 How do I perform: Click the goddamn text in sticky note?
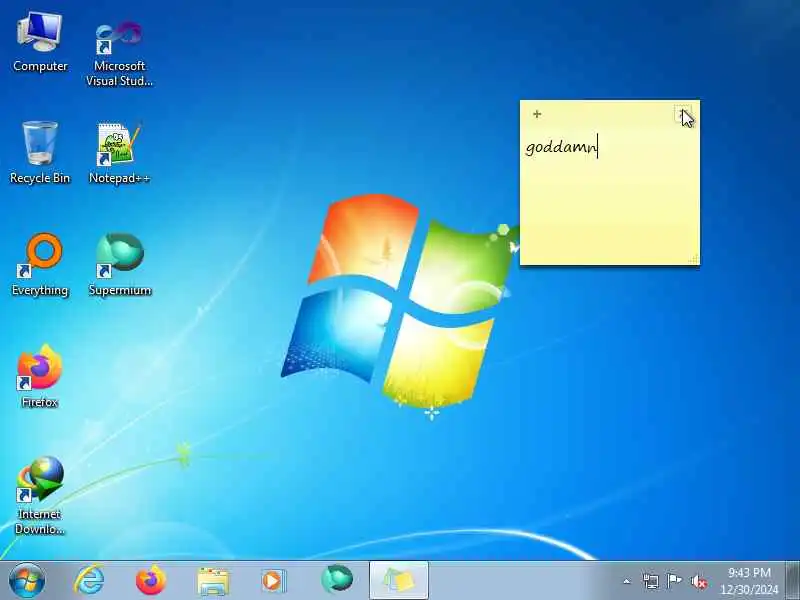click(560, 148)
